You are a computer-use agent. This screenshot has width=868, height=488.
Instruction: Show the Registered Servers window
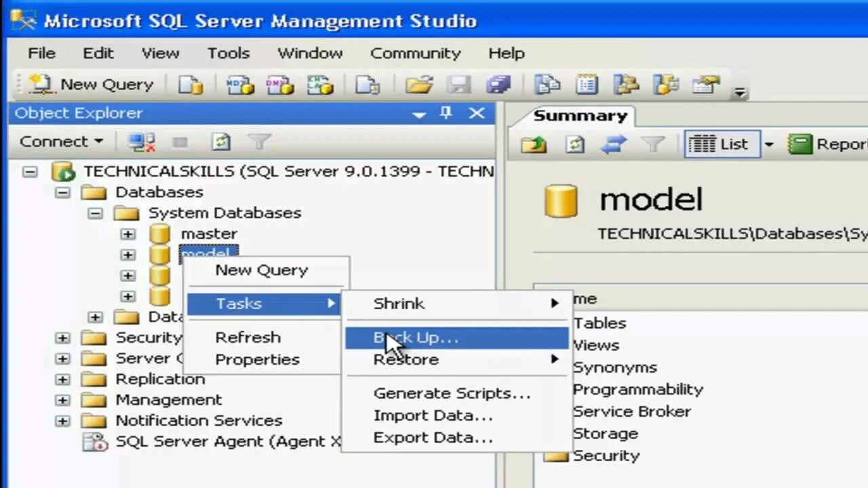pos(547,85)
